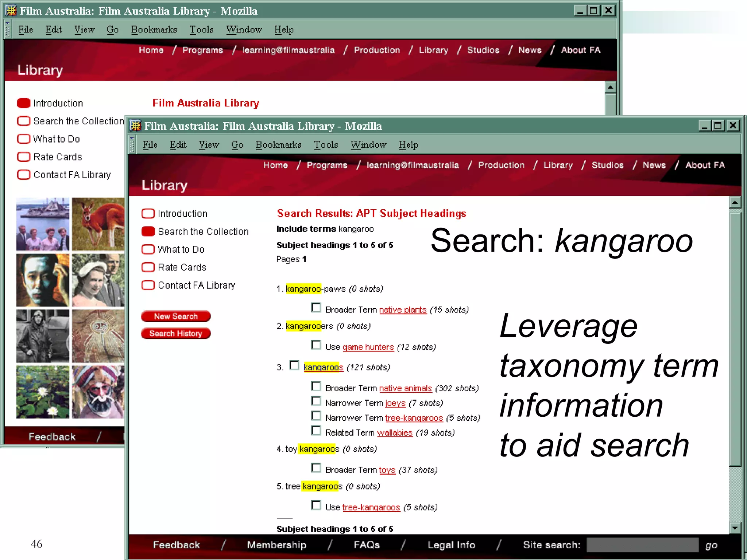
Task: Open the toys link
Action: coord(387,470)
